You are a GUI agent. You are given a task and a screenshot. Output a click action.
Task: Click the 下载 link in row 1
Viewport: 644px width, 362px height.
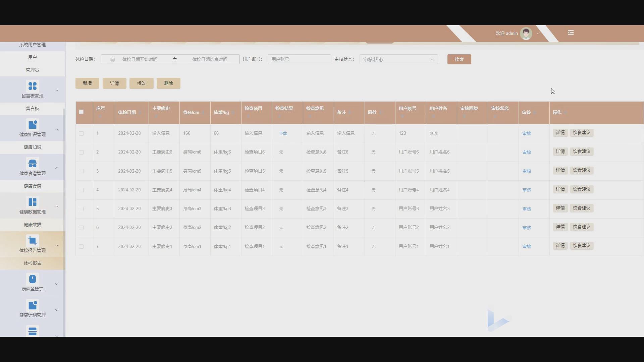coord(283,133)
